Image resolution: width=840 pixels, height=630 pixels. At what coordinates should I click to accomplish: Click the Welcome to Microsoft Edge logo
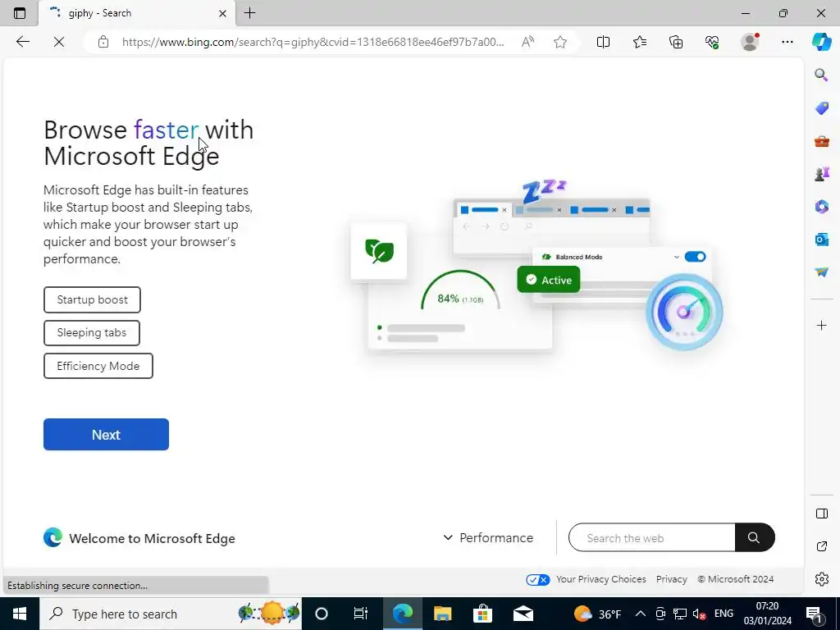pyautogui.click(x=52, y=537)
